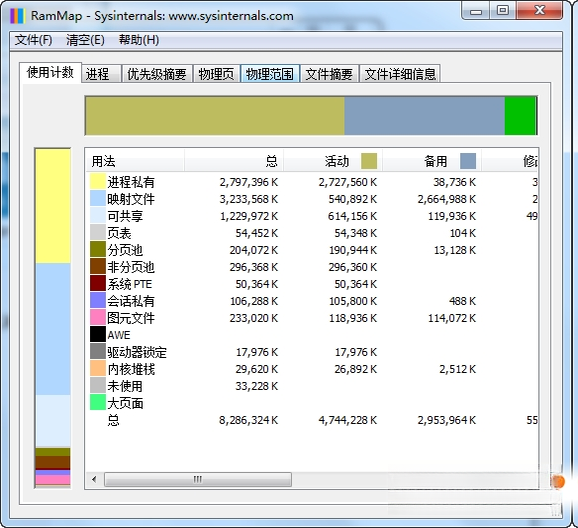Click the light gray 未使用 color swatch
Viewport: 578px width, 528px height.
pyautogui.click(x=98, y=385)
